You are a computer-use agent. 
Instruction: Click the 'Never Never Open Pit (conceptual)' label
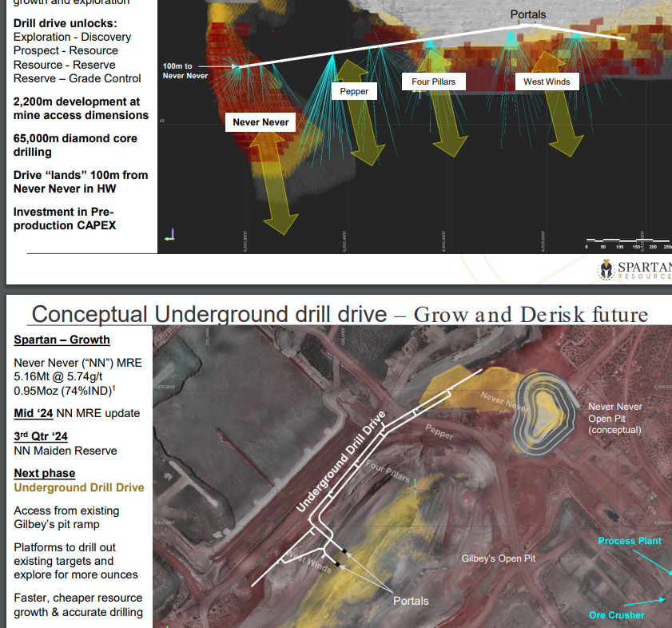point(615,418)
